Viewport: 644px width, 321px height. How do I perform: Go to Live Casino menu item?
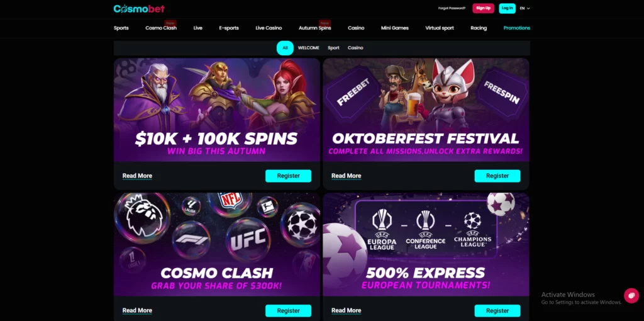269,28
